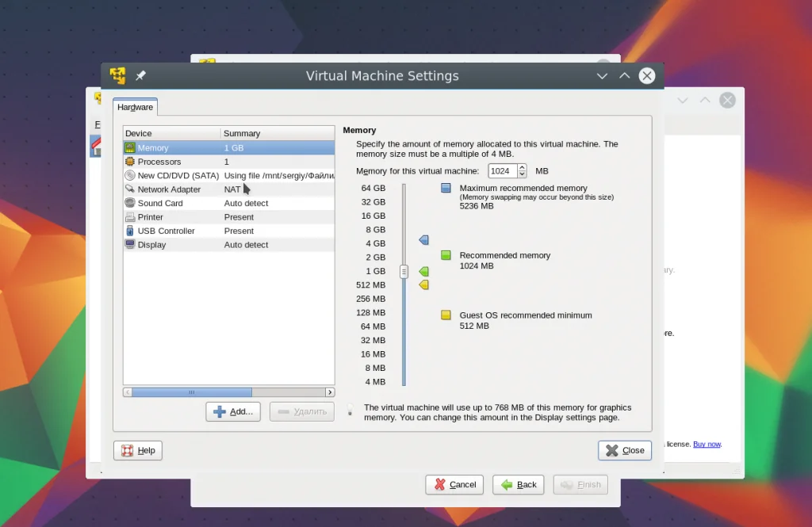Click the memory size input field
The image size is (812, 527).
coord(503,171)
